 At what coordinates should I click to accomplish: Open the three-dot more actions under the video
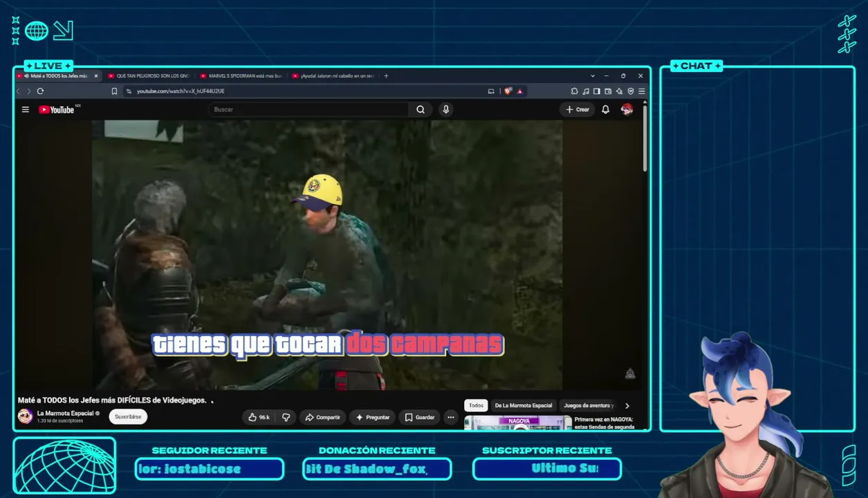[451, 417]
